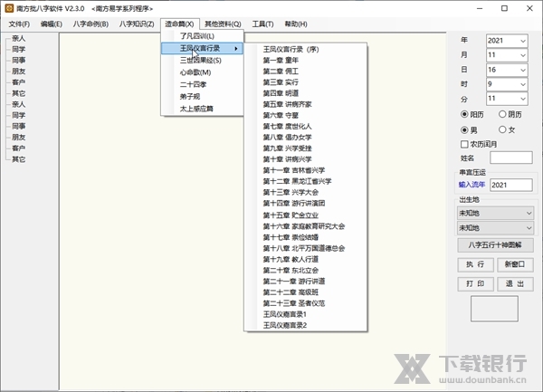Click the 打印 button
Screen dimensions: 543x392
click(475, 284)
